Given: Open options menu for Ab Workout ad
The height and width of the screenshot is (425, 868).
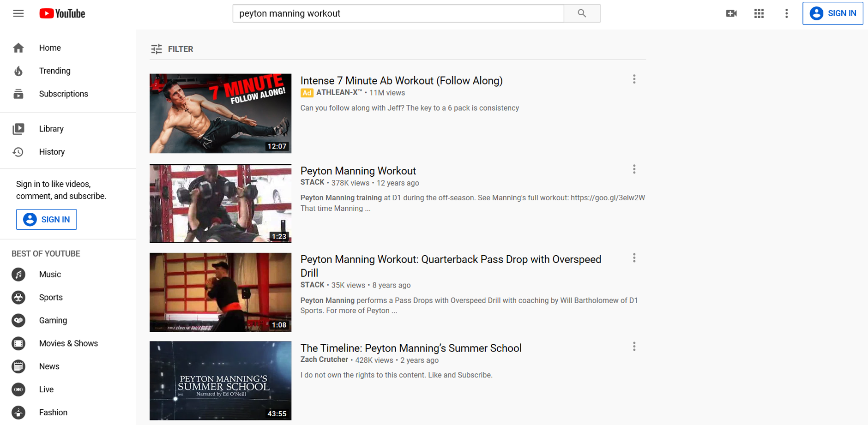Looking at the screenshot, I should (x=634, y=79).
